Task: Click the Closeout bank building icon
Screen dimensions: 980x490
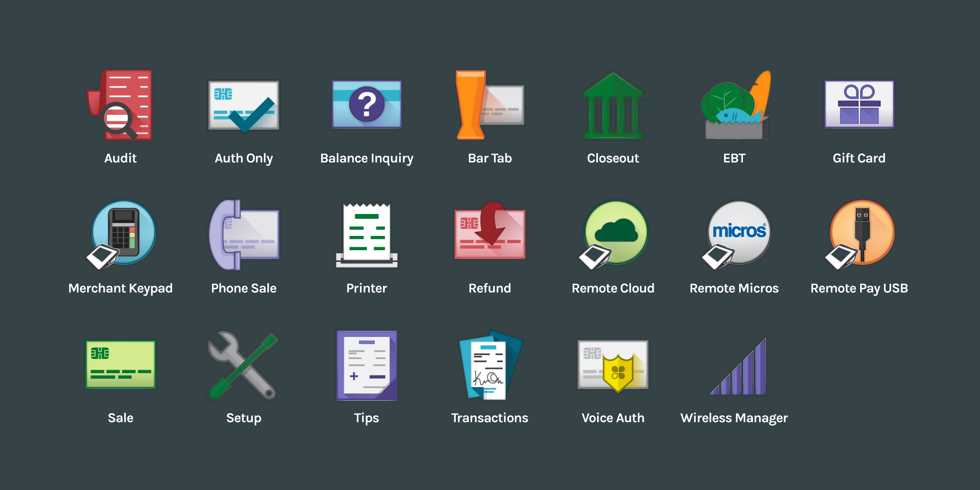Action: (613, 106)
